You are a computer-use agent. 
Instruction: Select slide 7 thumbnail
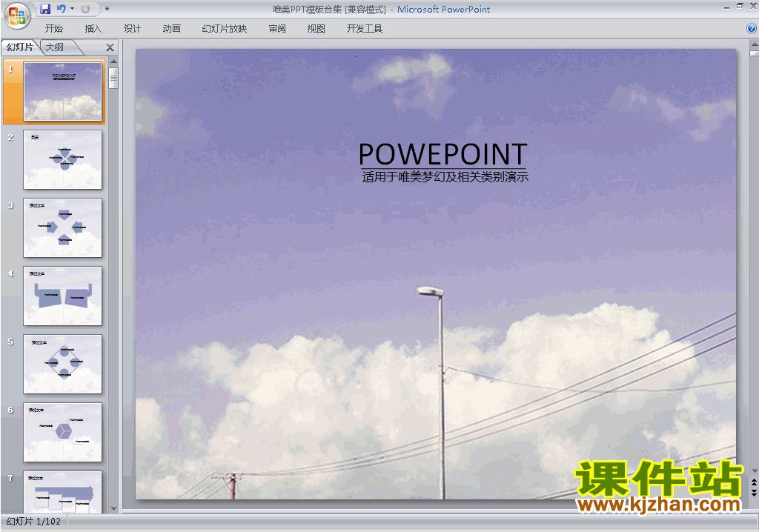pos(63,492)
